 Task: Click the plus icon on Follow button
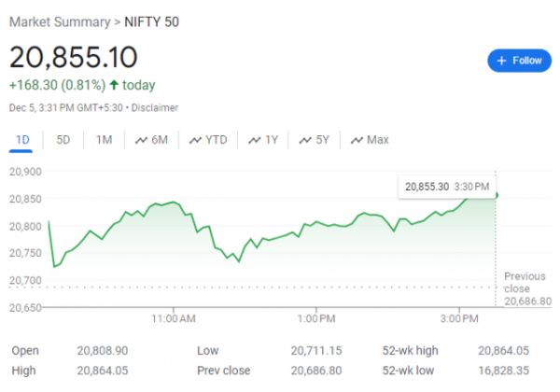coord(501,61)
